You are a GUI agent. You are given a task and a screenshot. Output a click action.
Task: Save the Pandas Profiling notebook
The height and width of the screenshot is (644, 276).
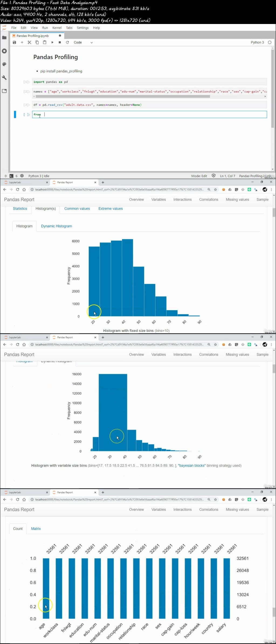(15, 42)
